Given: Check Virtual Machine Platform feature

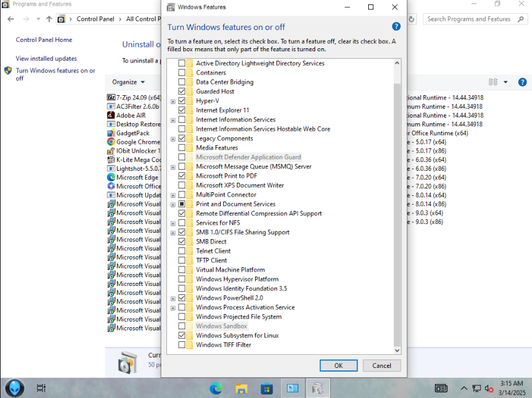Looking at the screenshot, I should pyautogui.click(x=181, y=269).
